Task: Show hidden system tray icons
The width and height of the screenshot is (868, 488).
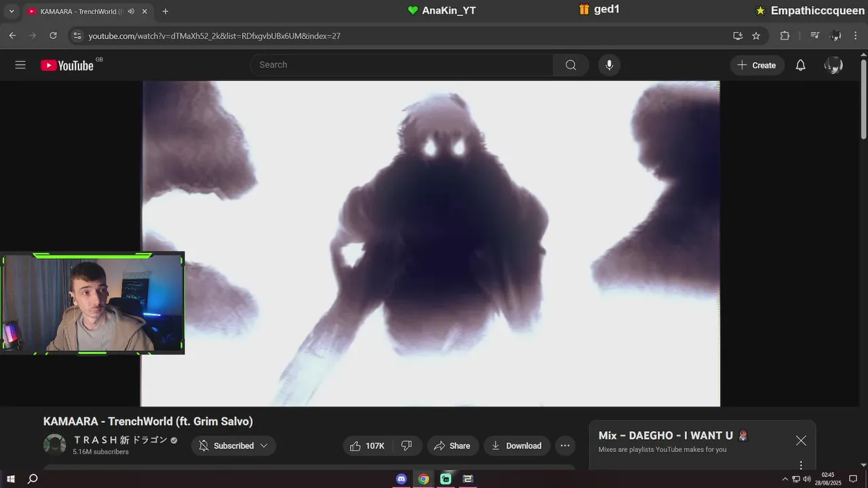Action: pos(785,479)
